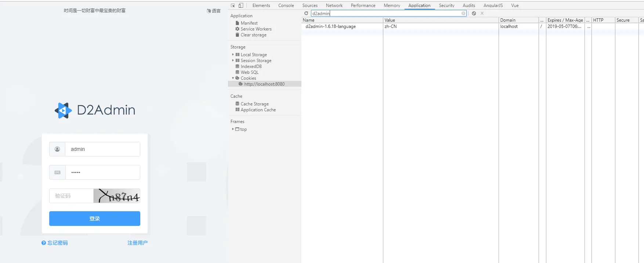
Task: Switch to the Audits tab
Action: point(469,6)
